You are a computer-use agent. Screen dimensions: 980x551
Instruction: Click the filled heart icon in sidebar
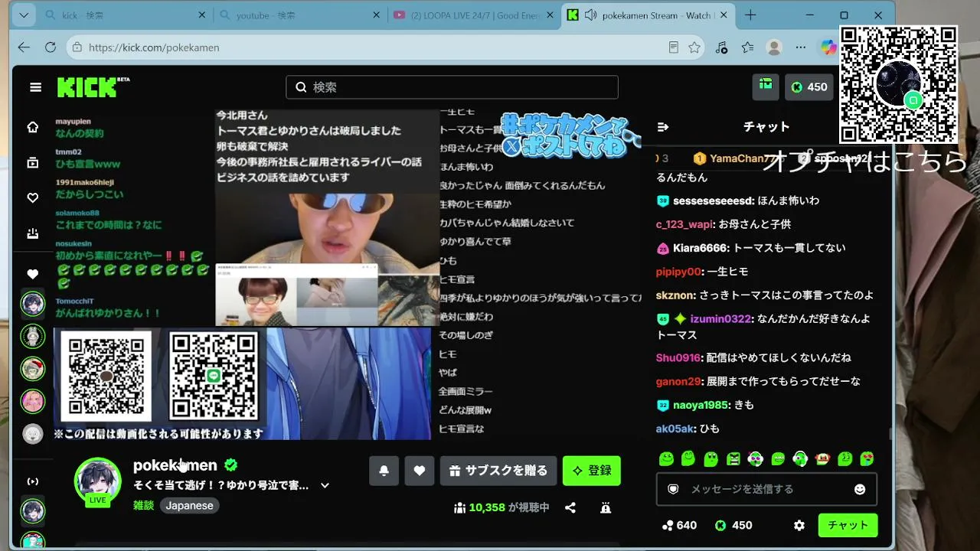[33, 274]
